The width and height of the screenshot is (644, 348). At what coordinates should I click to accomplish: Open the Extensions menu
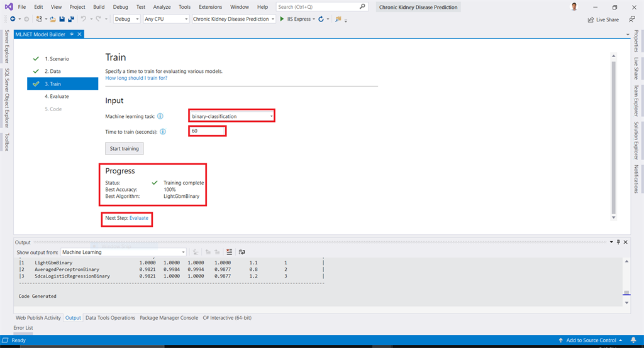click(x=210, y=7)
